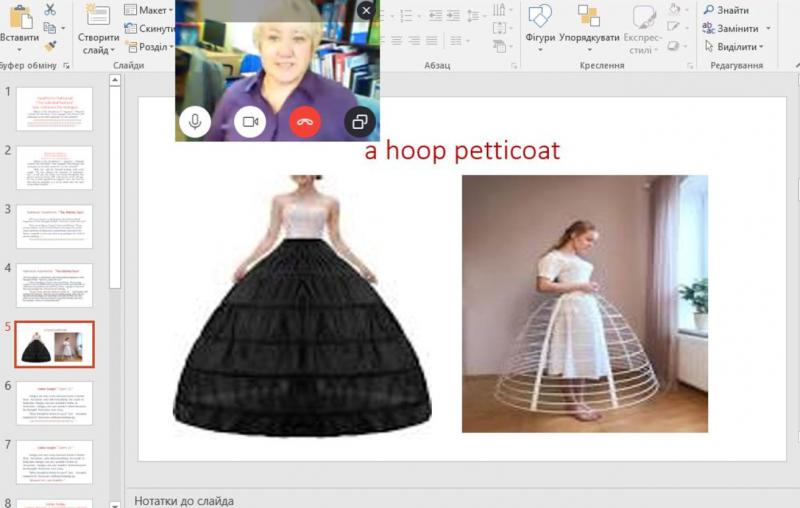This screenshot has width=800, height=508.
Task: Open the Замінити dropdown arrow
Action: (768, 28)
